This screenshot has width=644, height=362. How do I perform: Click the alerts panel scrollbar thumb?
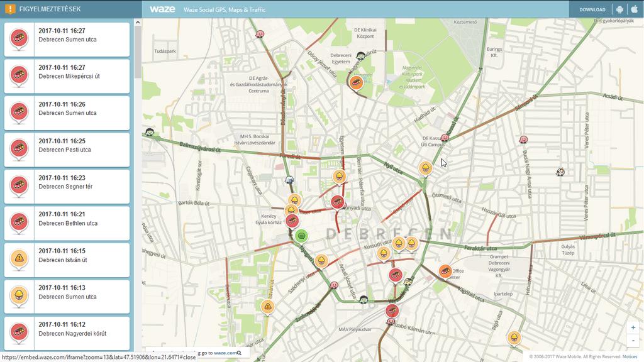click(x=138, y=52)
